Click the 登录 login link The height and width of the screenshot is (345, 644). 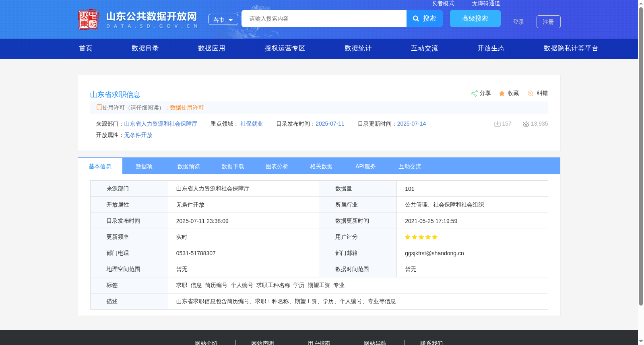click(x=518, y=22)
